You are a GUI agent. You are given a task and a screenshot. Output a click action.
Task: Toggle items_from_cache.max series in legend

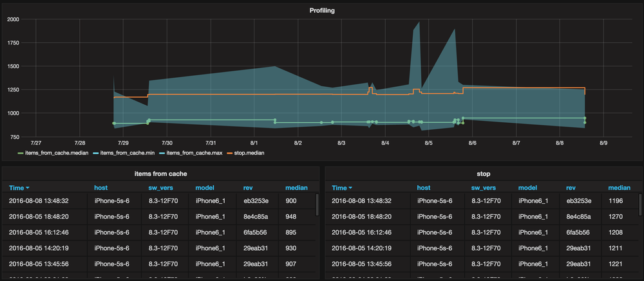(194, 153)
